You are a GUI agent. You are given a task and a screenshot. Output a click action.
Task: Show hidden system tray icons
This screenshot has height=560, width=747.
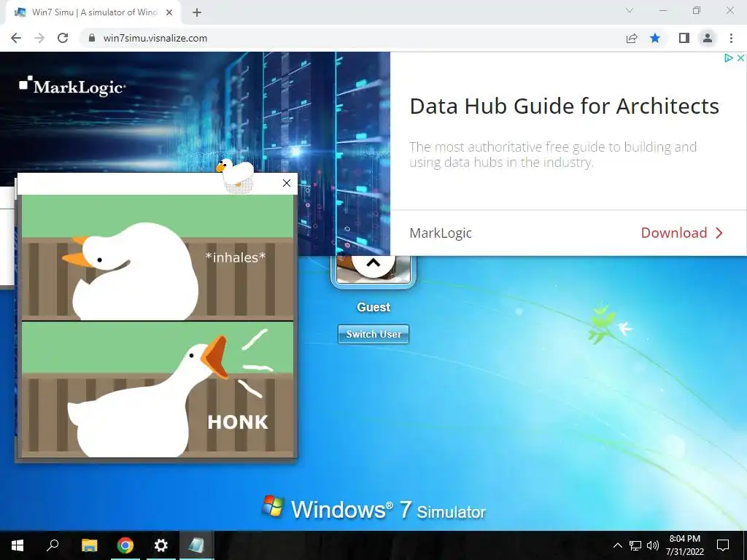617,545
